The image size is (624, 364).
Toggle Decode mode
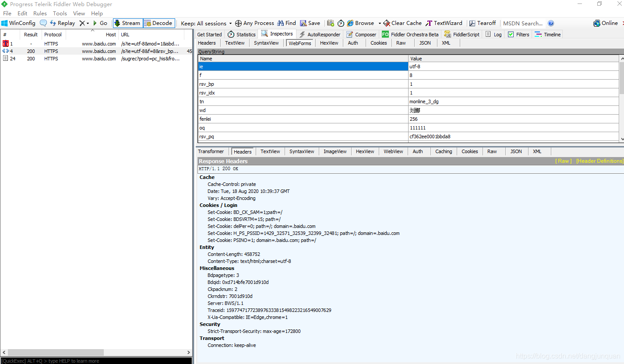click(x=159, y=23)
